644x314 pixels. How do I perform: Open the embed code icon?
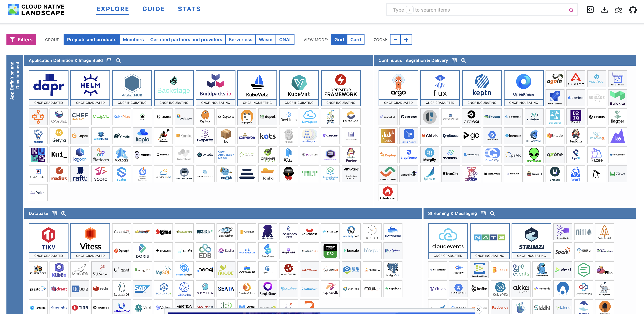(x=590, y=10)
